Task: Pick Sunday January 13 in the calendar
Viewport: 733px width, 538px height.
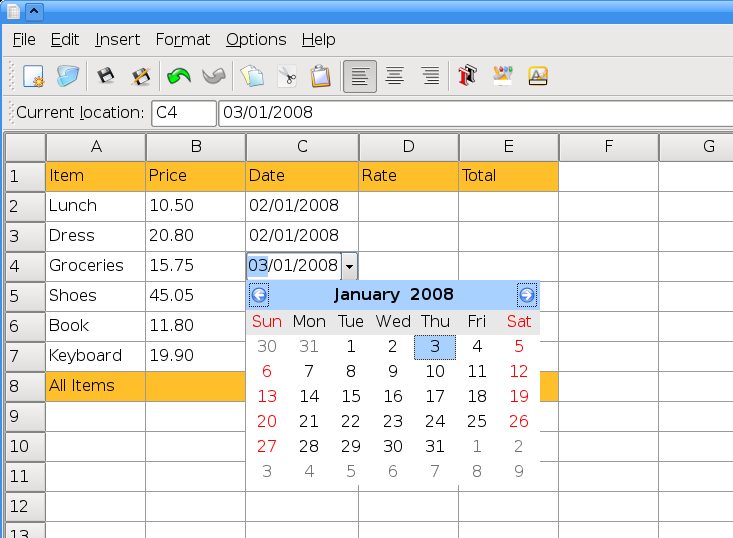Action: pyautogui.click(x=267, y=396)
